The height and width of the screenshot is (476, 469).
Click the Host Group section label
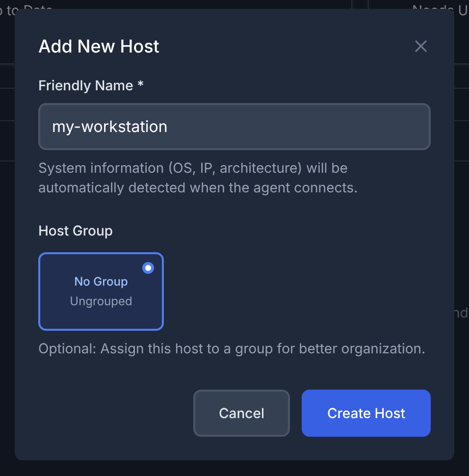[76, 231]
